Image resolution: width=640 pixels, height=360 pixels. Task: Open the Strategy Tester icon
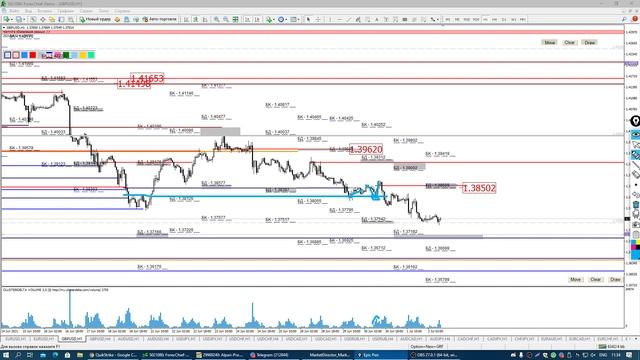coord(71,19)
